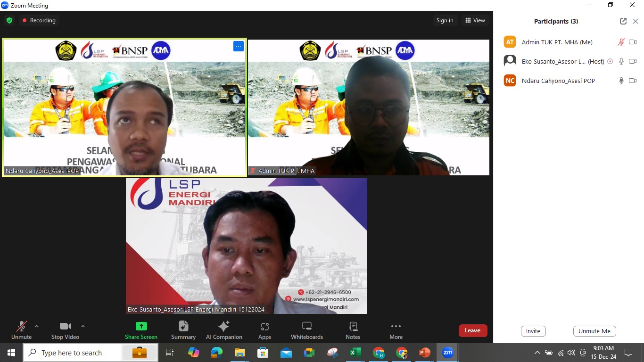The width and height of the screenshot is (644, 362).
Task: Expand video options arrow beside Stop Video
Action: point(83,326)
